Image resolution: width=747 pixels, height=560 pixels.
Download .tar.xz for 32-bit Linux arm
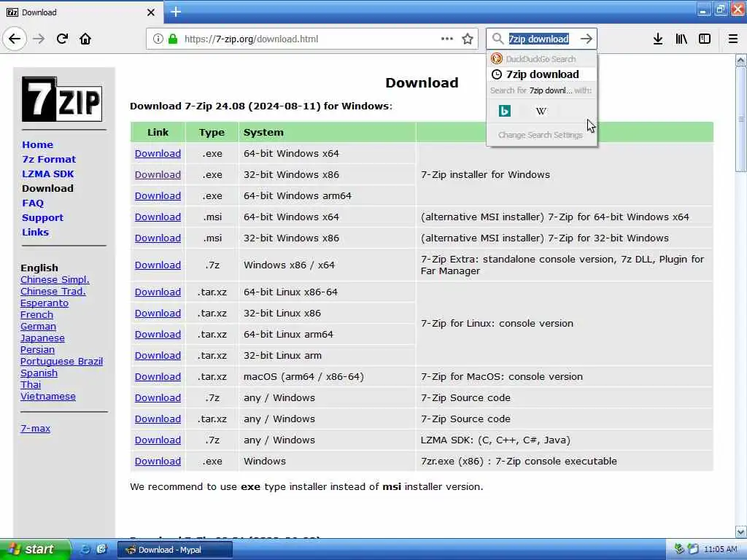tap(158, 356)
